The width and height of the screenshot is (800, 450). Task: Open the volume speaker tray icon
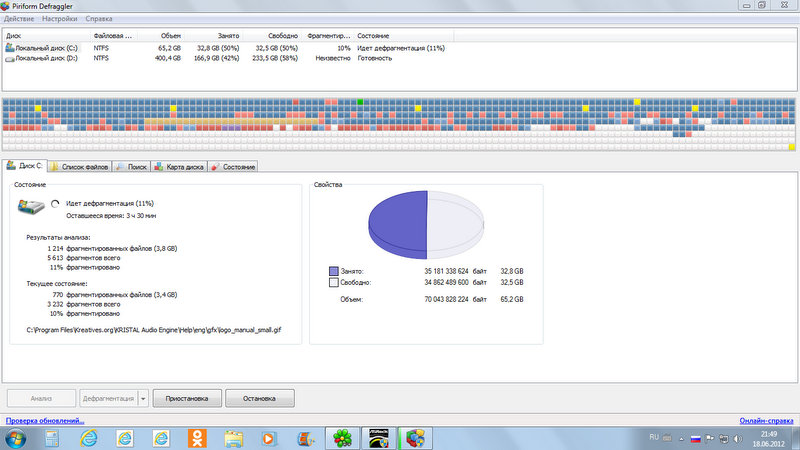(738, 439)
